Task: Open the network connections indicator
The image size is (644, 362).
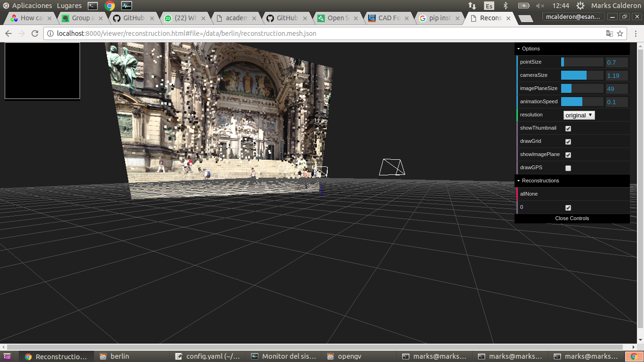Action: (472, 6)
